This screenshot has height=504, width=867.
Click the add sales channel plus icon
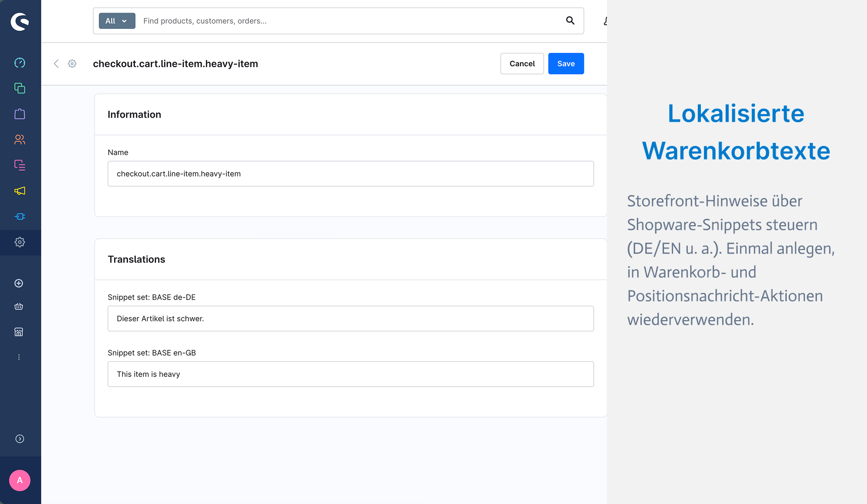point(19,283)
